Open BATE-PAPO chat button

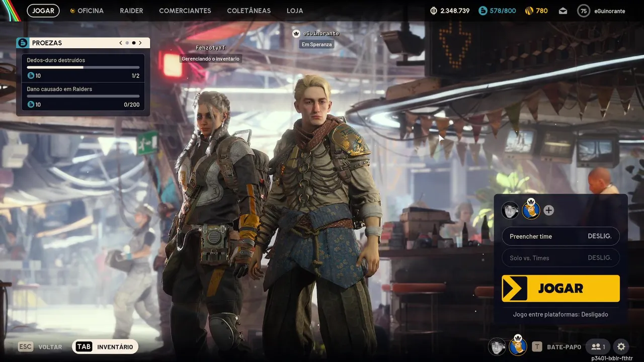[x=556, y=347]
